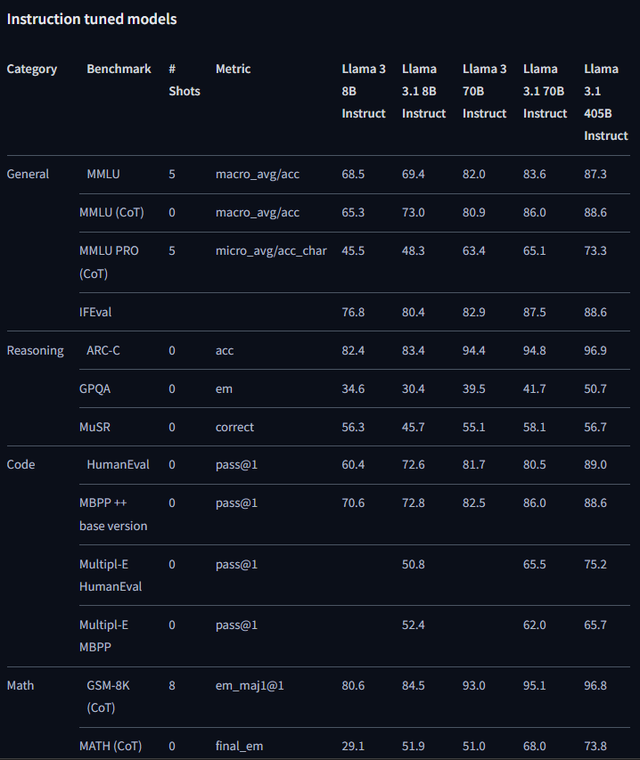Select the 'ARC-C' benchmark name
This screenshot has height=760, width=640.
click(103, 350)
